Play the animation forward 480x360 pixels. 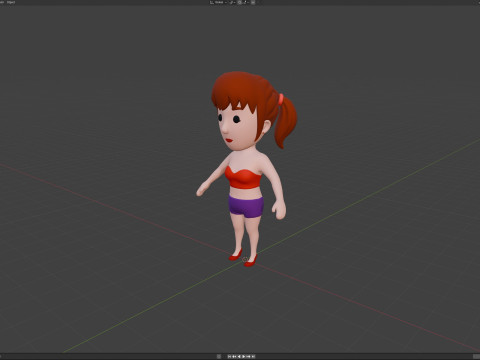pos(243,356)
